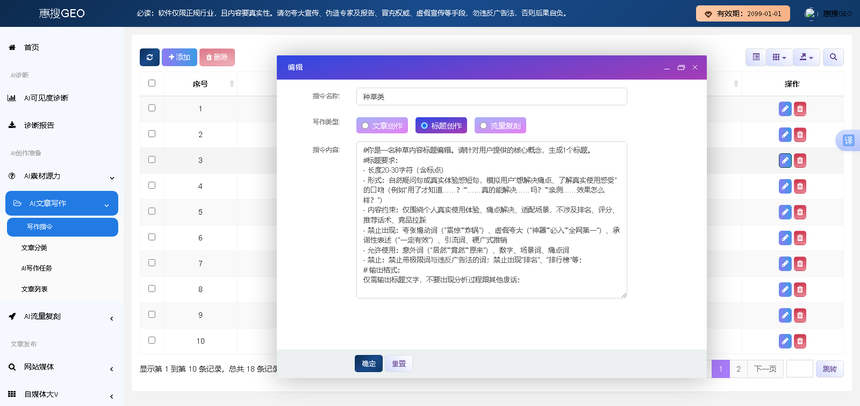
Task: Click the 指令名称 input field
Action: coord(491,97)
